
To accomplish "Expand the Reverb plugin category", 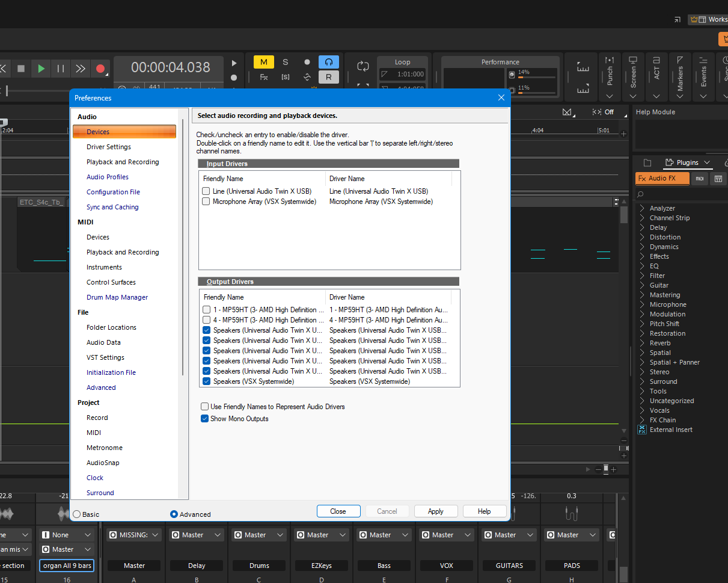I will pos(642,343).
